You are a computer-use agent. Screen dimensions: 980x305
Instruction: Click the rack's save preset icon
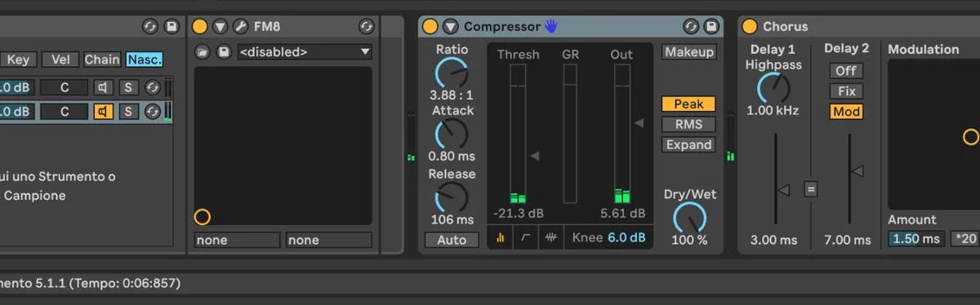[x=171, y=26]
